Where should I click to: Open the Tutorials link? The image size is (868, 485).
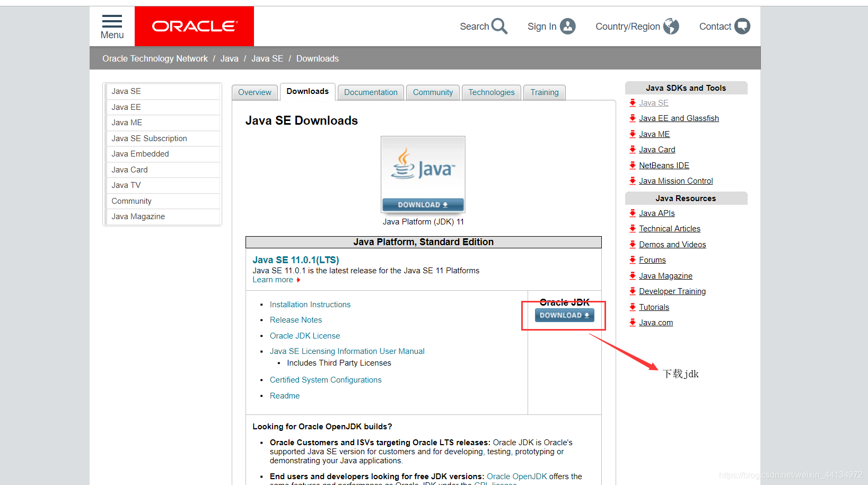tap(654, 307)
